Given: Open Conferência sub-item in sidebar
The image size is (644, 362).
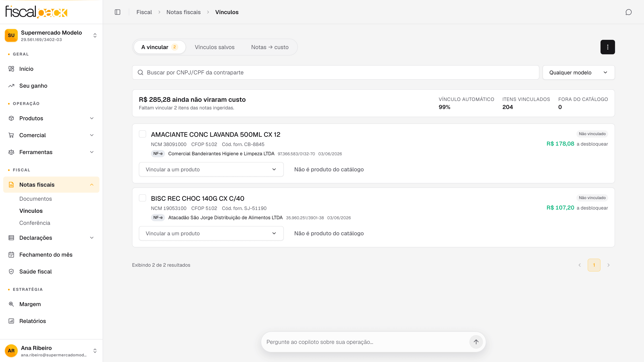Looking at the screenshot, I should point(35,223).
